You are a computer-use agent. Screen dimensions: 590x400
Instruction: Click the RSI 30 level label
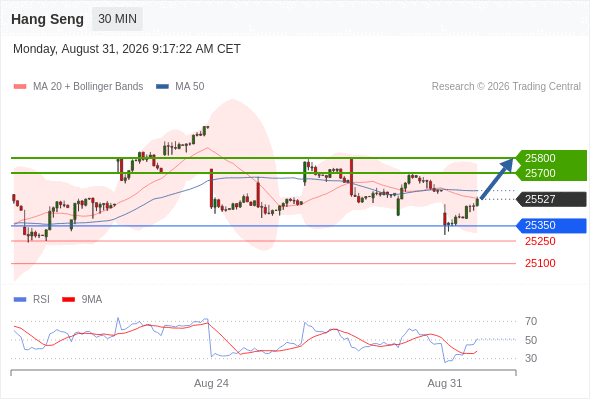pyautogui.click(x=531, y=358)
